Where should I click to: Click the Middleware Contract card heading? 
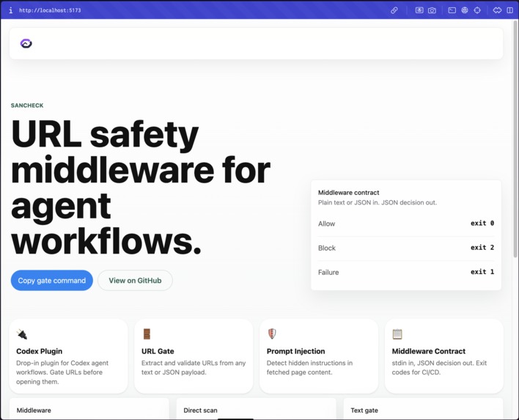pos(429,351)
